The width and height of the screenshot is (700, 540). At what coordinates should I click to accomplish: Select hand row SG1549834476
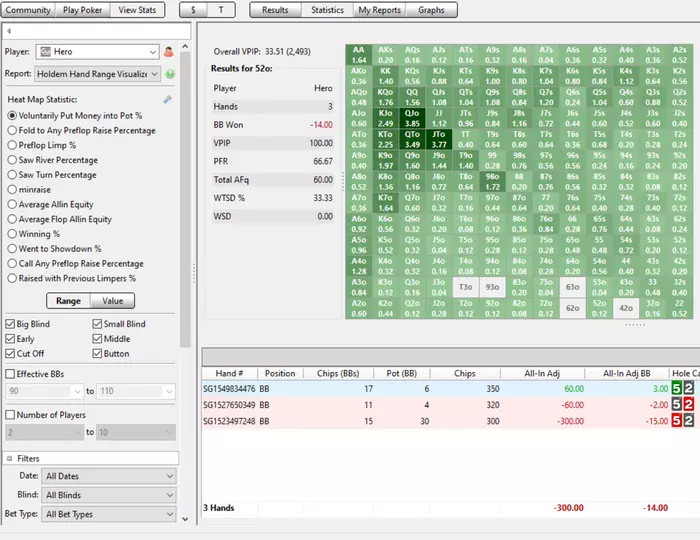point(451,389)
